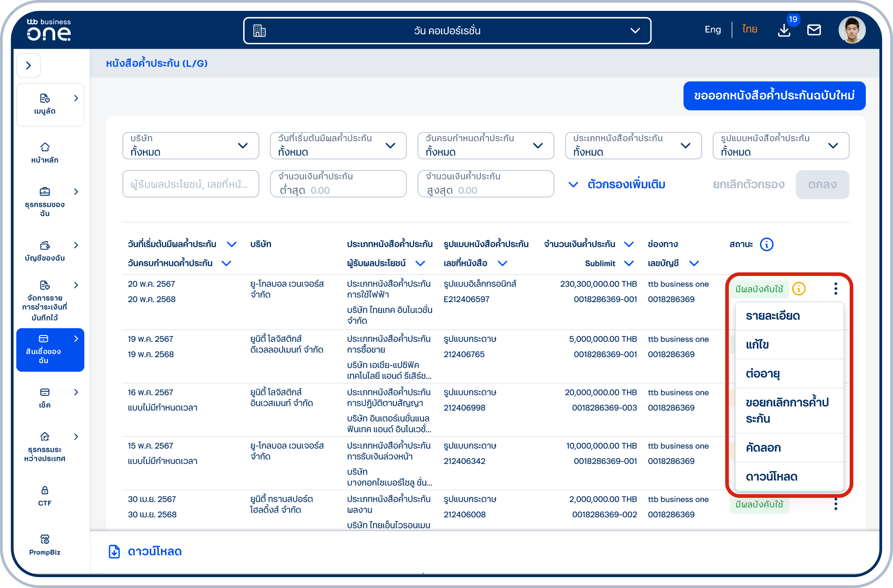Expand ตัวกรองเพิ่มเติม additional filters

coord(617,184)
